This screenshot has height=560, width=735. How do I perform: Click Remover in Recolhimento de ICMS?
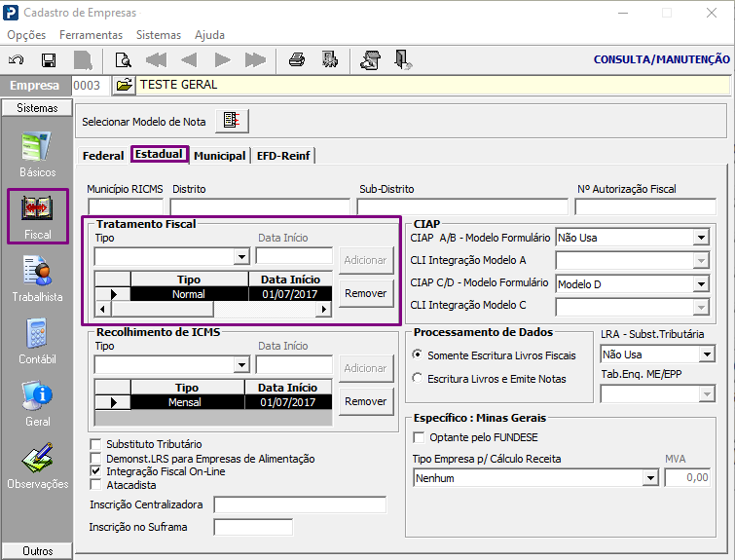click(x=366, y=401)
